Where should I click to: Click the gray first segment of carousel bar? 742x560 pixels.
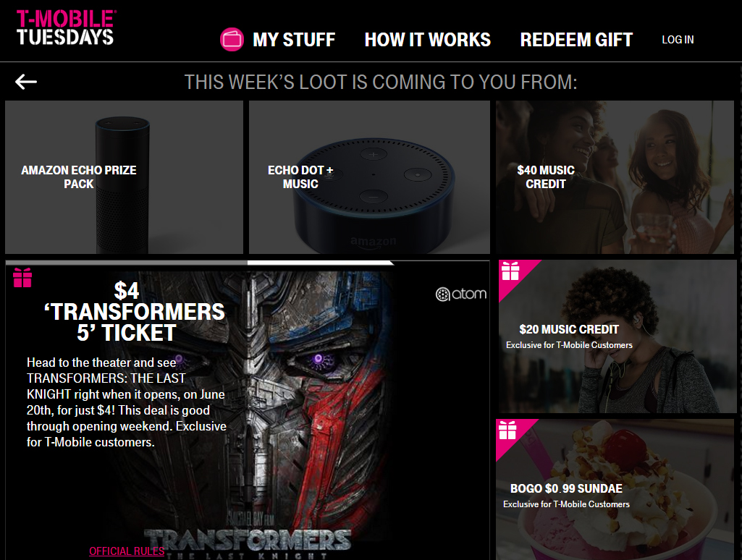pos(127,263)
